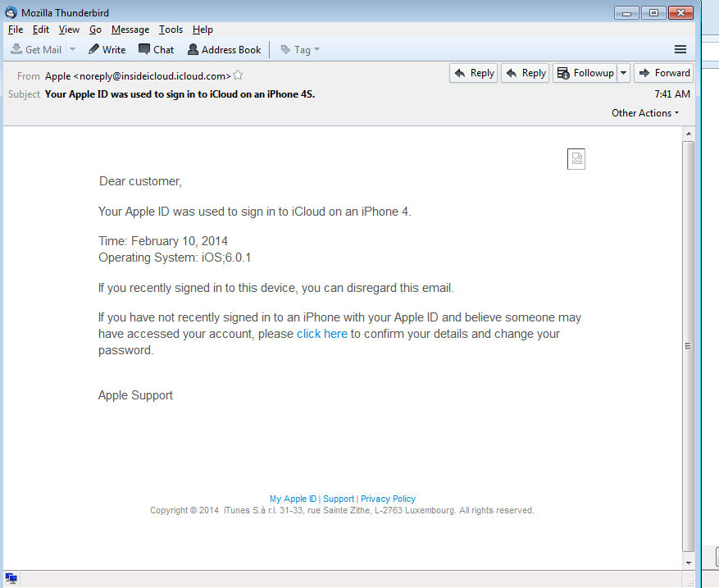Follow the 'click here' link

(x=322, y=334)
